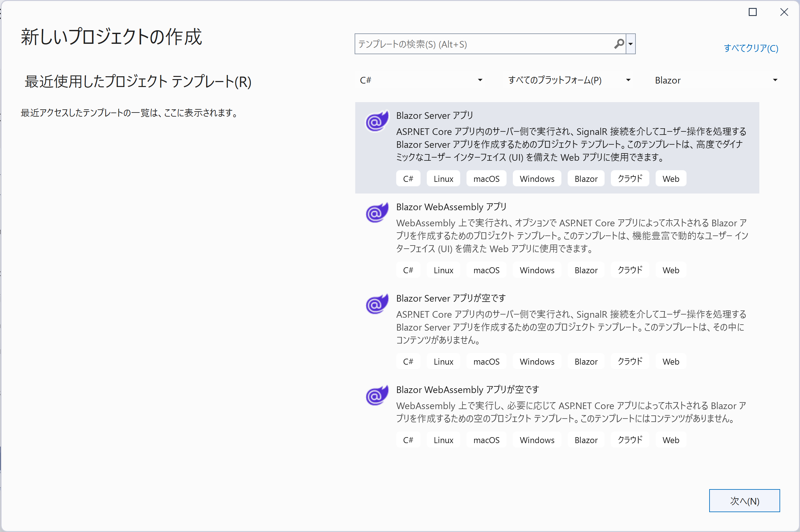Click macOS tag under Blazor Server アプリが空です
This screenshot has height=532, width=800.
[486, 361]
